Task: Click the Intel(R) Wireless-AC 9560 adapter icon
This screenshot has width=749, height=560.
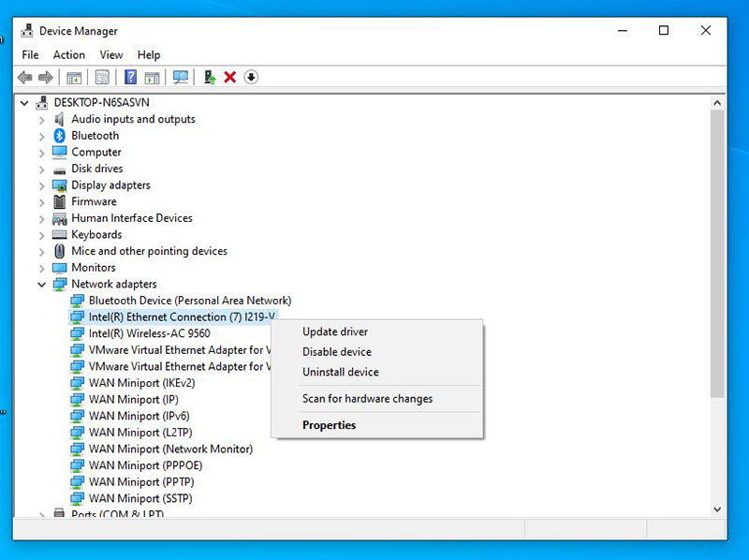Action: click(x=77, y=333)
